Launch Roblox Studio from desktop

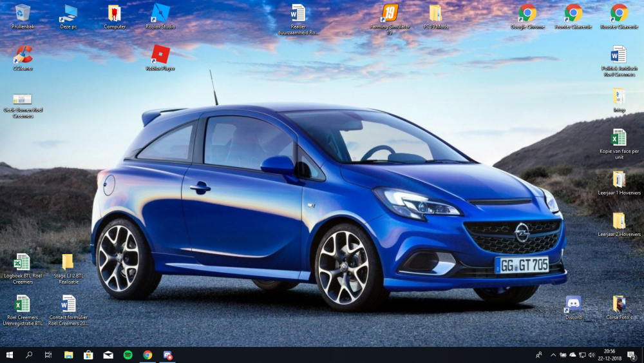160,17
